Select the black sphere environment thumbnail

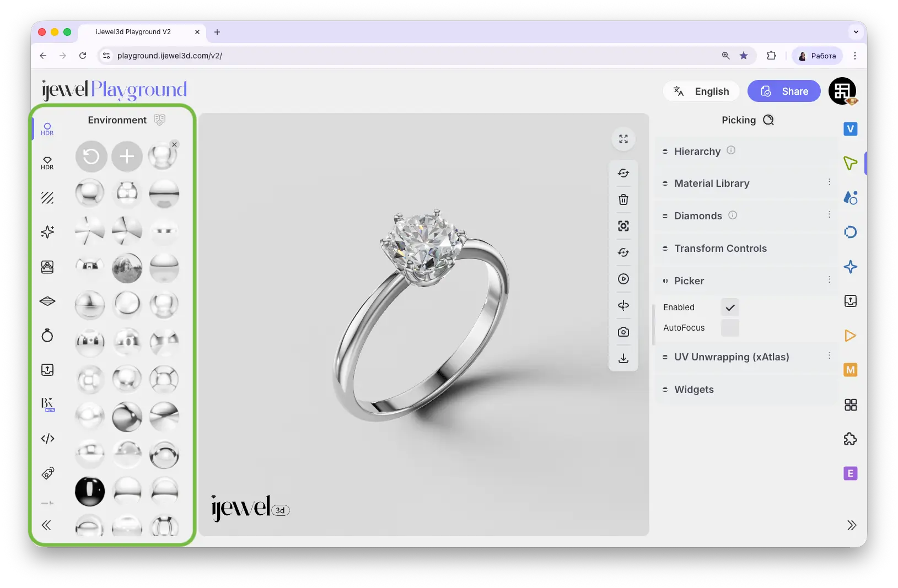point(90,491)
